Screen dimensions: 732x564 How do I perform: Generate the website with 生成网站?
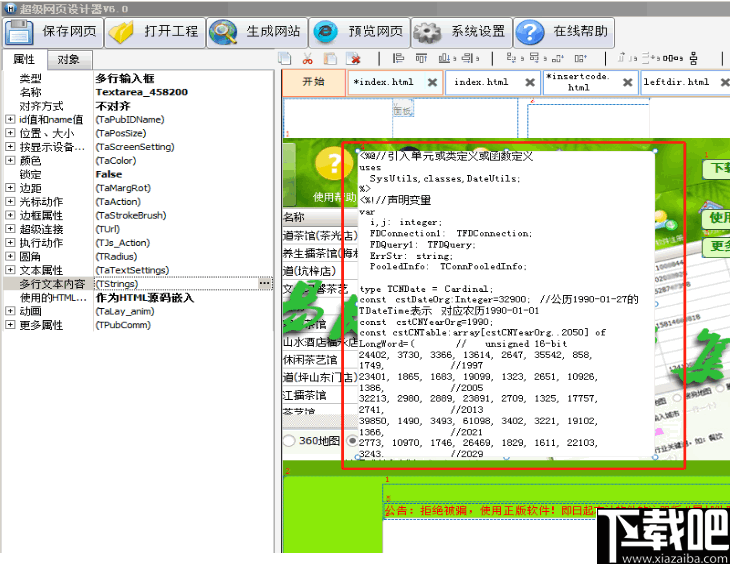pyautogui.click(x=257, y=32)
